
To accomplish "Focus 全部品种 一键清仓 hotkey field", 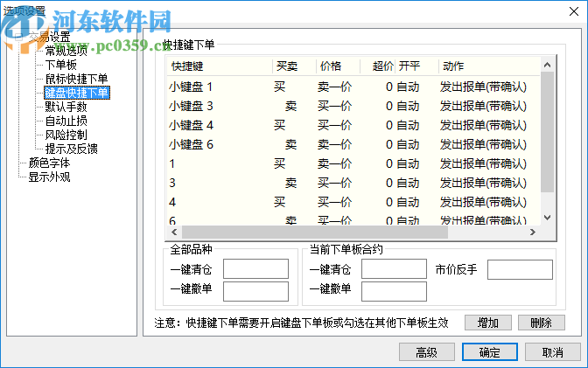I will pyautogui.click(x=255, y=268).
